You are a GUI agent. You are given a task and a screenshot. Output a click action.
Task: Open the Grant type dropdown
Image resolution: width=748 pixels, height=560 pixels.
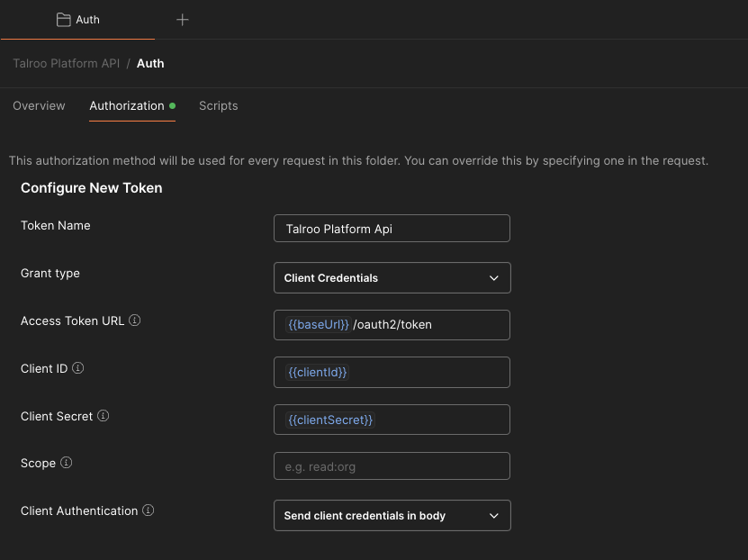(392, 277)
